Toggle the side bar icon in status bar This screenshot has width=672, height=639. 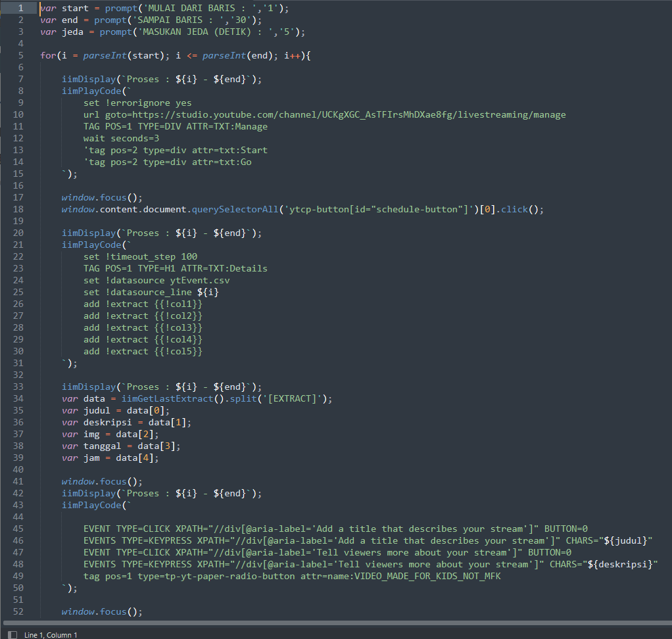[x=12, y=634]
